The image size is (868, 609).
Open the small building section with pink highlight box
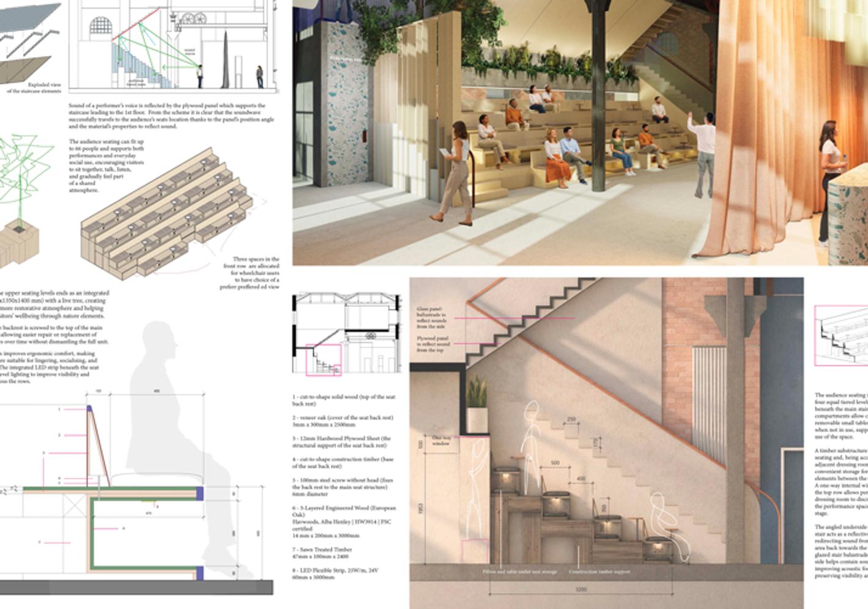[347, 334]
